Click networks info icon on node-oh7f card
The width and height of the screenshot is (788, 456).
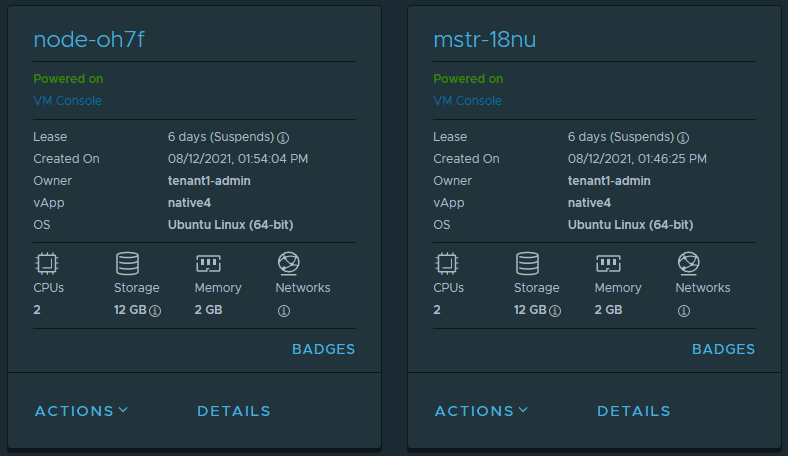point(283,311)
